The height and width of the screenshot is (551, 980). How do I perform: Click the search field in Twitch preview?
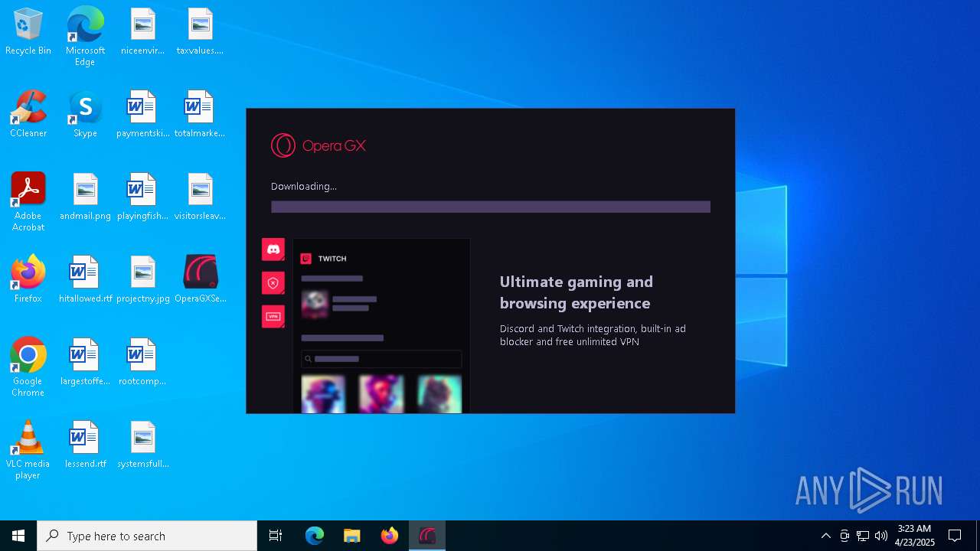click(381, 359)
